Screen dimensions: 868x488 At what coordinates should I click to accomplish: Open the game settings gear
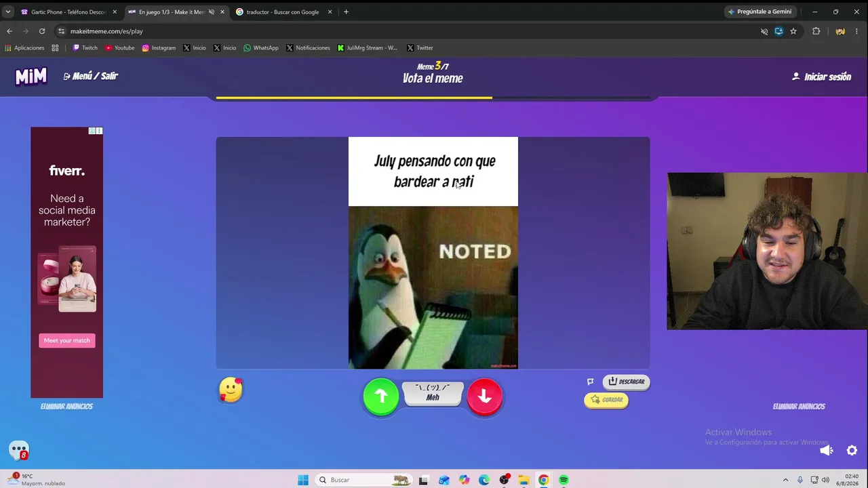click(x=852, y=451)
